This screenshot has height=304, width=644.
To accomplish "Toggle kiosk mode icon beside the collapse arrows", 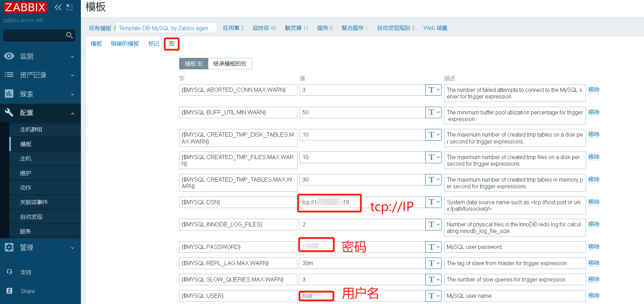I will 69,7.
